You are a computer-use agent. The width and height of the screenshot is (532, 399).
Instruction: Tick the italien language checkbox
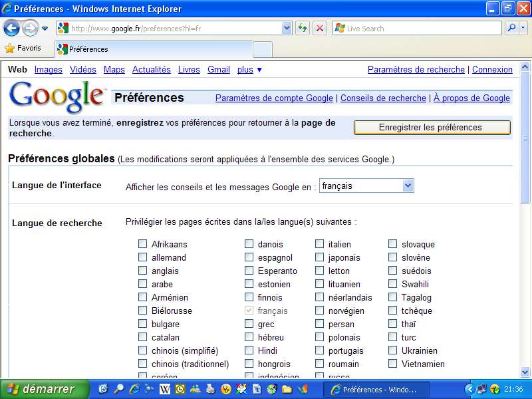(x=319, y=244)
